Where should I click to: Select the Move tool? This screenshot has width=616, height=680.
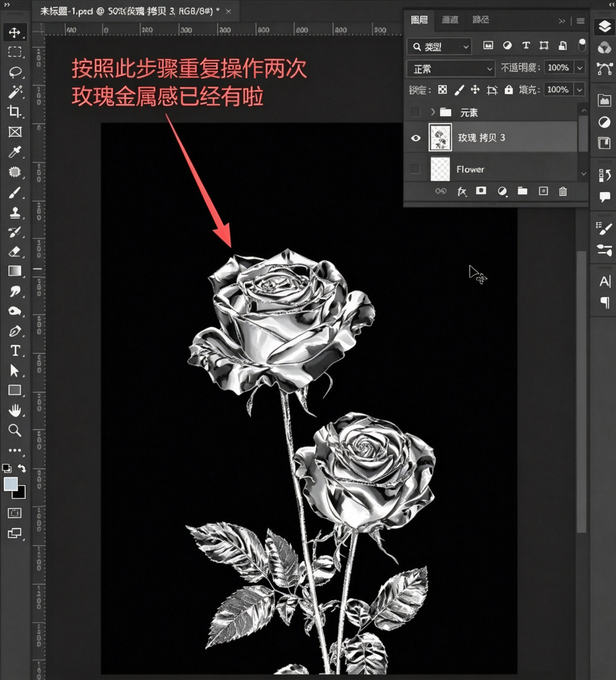(x=15, y=33)
